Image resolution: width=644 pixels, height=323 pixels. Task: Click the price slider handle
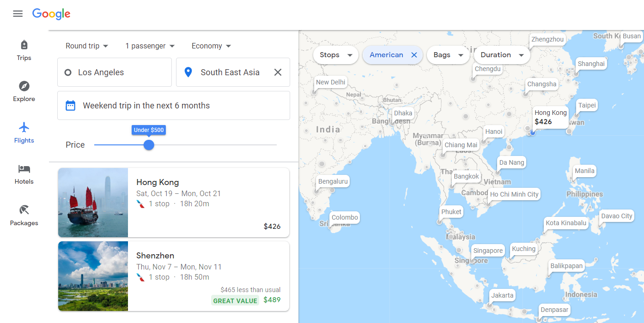(x=149, y=145)
